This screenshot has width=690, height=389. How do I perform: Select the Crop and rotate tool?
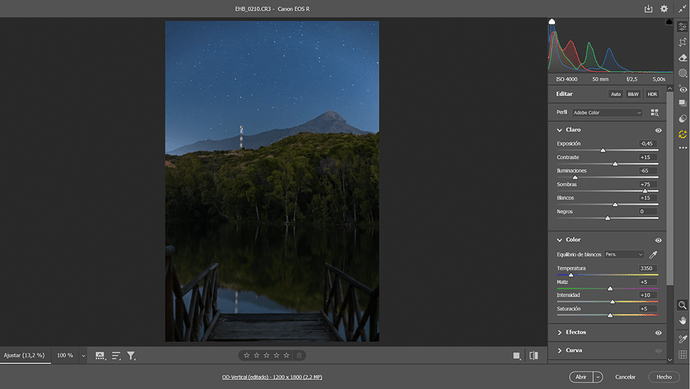point(683,42)
